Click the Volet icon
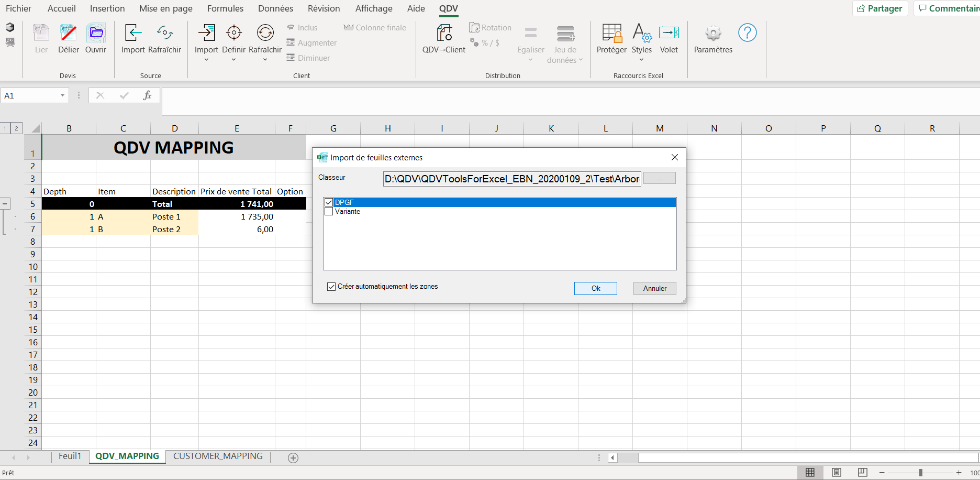 [x=669, y=33]
